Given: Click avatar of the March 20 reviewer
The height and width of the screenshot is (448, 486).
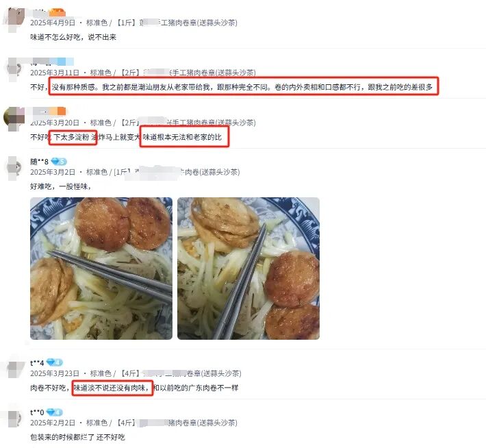Looking at the screenshot, I should pos(14,119).
